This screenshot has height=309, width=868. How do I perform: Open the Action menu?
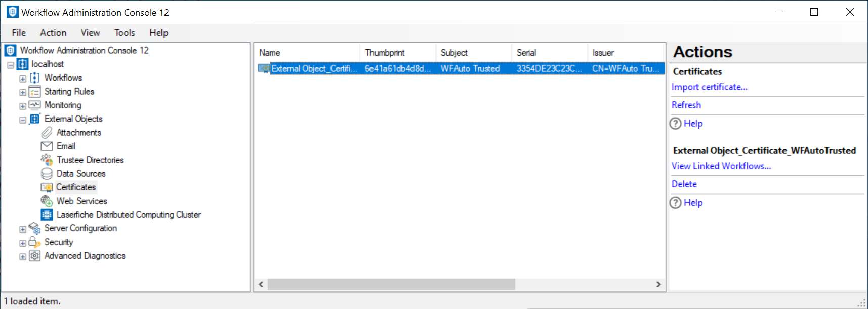coord(53,33)
